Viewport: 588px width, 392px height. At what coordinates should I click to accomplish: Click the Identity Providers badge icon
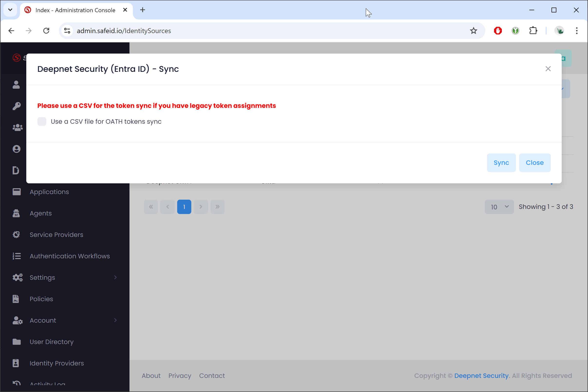click(x=16, y=363)
